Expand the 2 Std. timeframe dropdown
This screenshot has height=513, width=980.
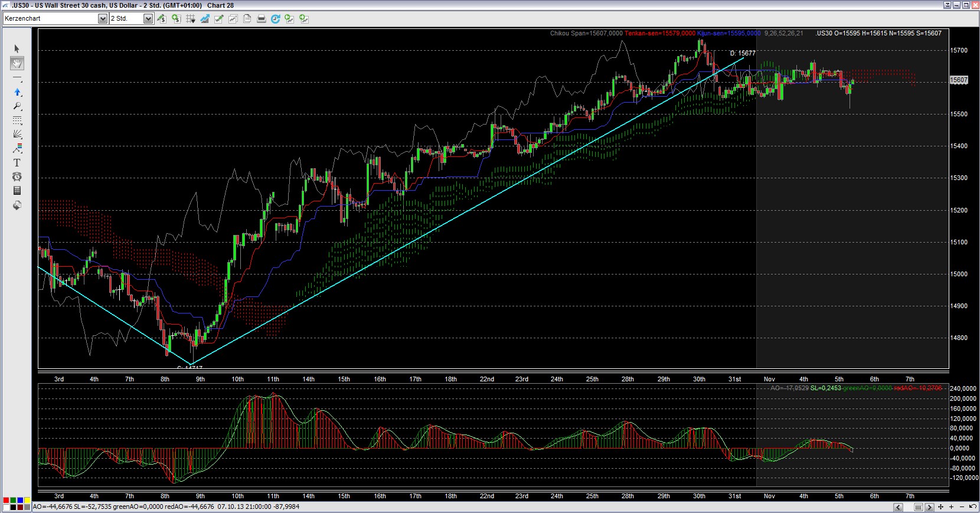(148, 19)
